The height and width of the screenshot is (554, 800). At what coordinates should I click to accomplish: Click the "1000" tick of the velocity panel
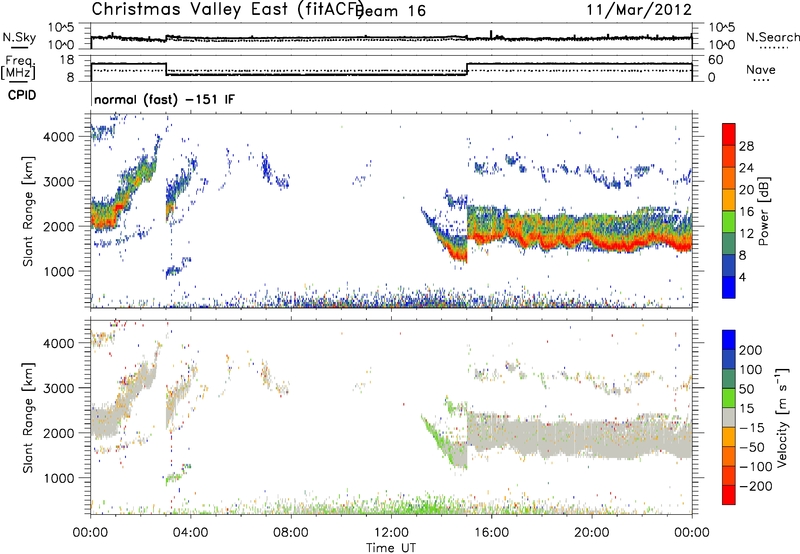(x=59, y=478)
